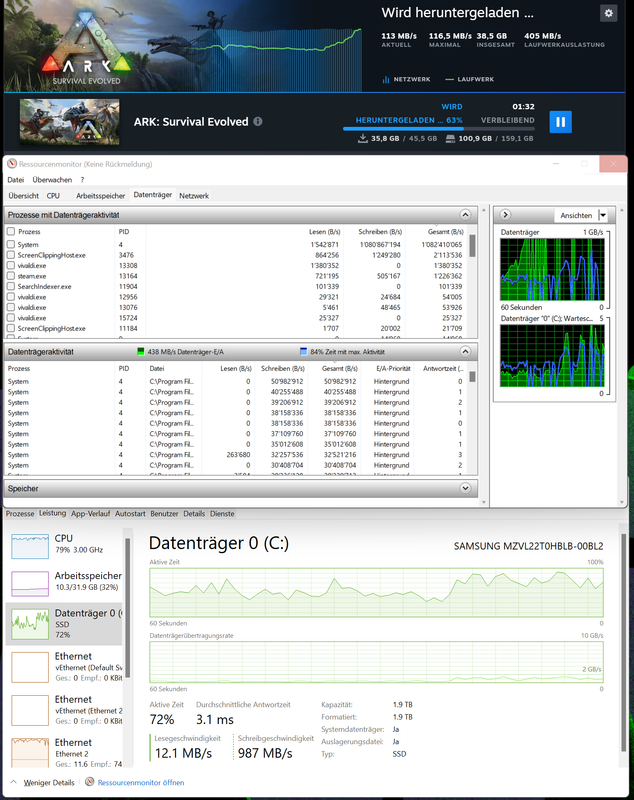This screenshot has width=634, height=800.
Task: Click the ARK game thumbnail in Steam
Action: pyautogui.click(x=69, y=122)
